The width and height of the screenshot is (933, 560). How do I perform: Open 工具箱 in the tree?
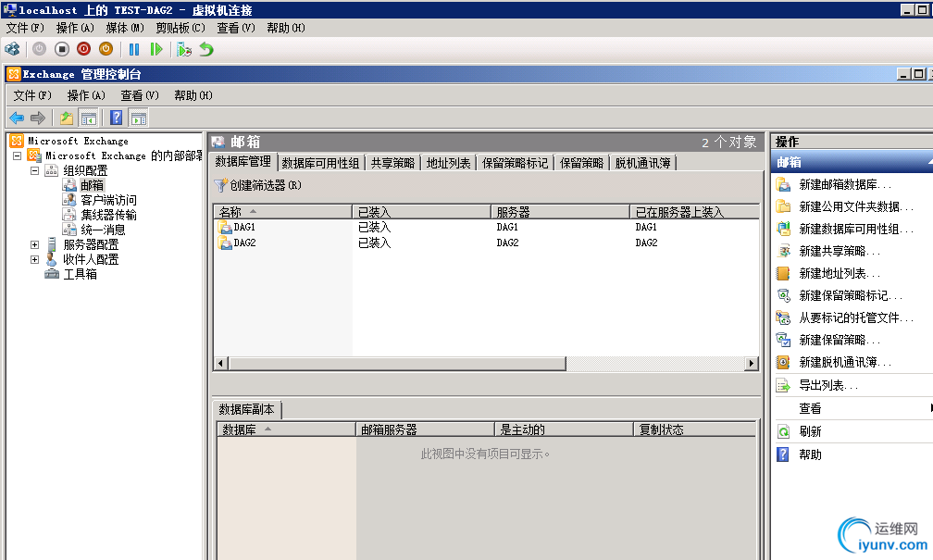tap(81, 274)
